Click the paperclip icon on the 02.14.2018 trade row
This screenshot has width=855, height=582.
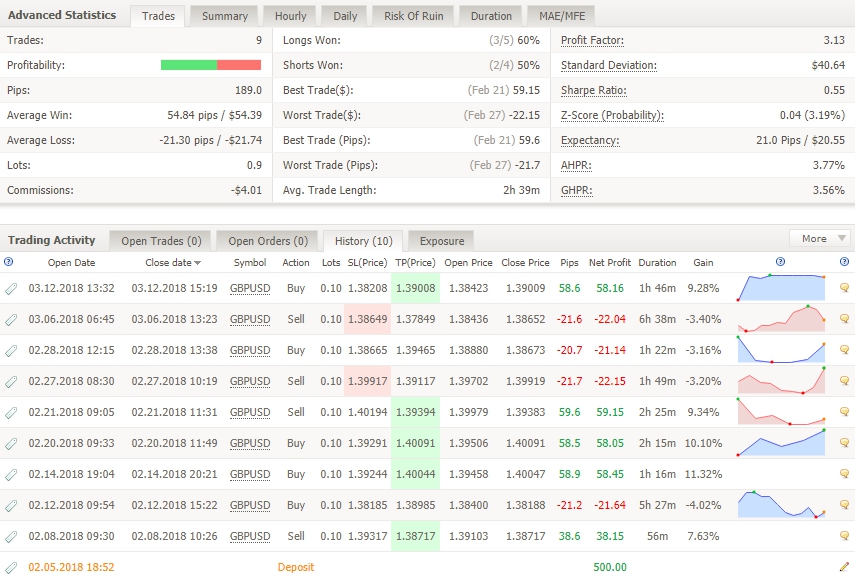[11, 474]
